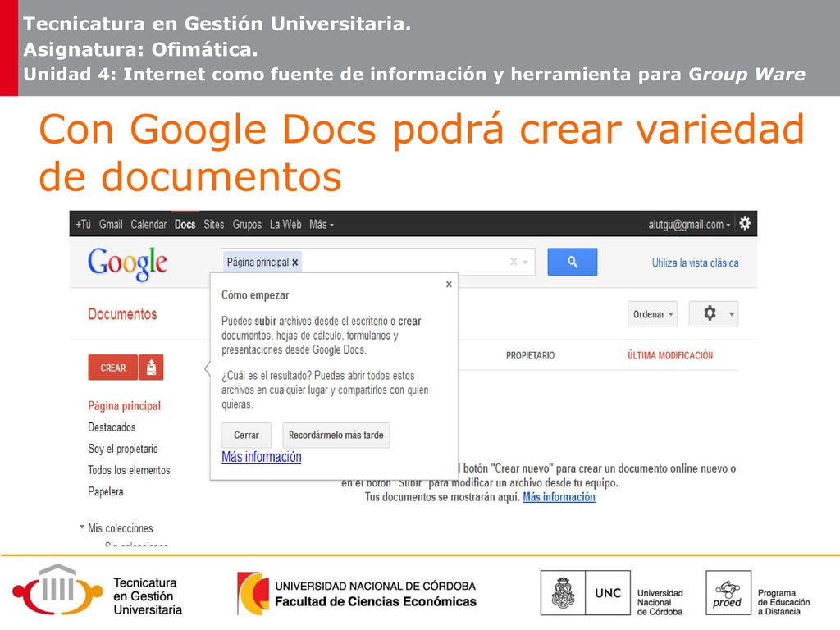Screen dimensions: 840x630
Task: Select Todos los elementos in the sidebar
Action: 129,470
